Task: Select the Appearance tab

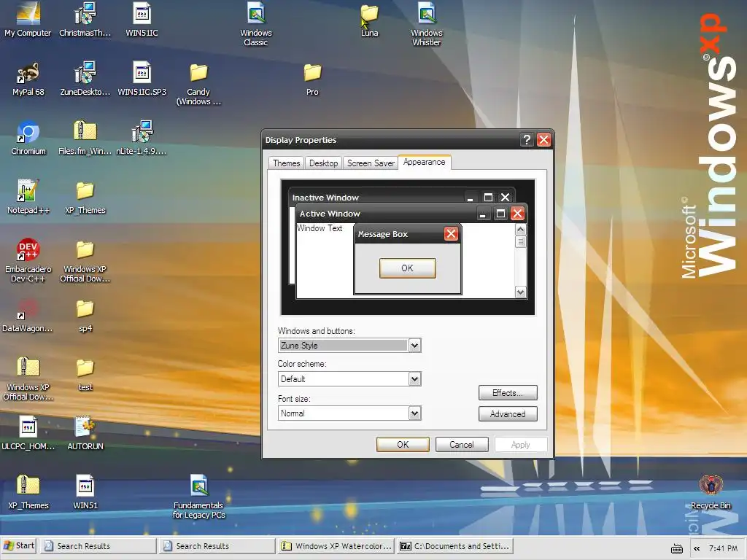Action: (x=424, y=162)
